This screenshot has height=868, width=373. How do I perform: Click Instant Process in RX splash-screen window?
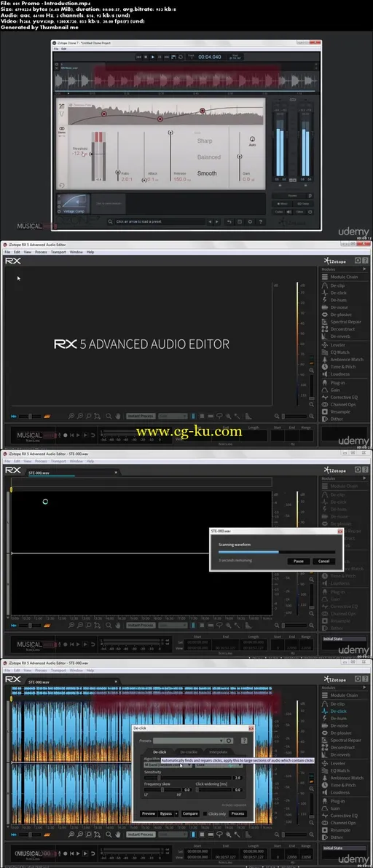(140, 416)
